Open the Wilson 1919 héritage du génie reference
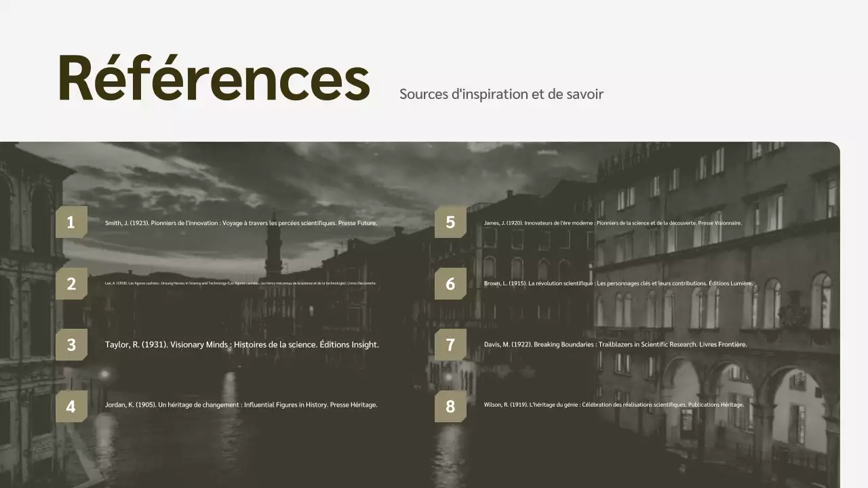This screenshot has width=868, height=488. click(x=614, y=405)
